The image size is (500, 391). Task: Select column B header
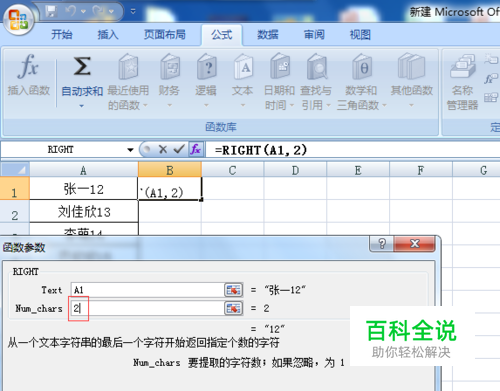coord(170,170)
